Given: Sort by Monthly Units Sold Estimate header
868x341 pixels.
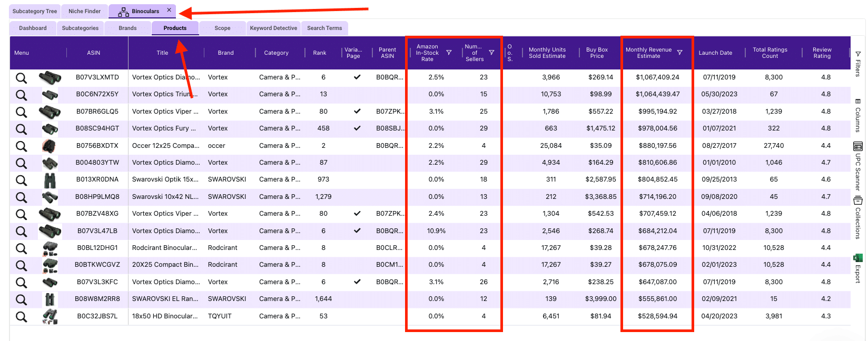Looking at the screenshot, I should pyautogui.click(x=547, y=53).
